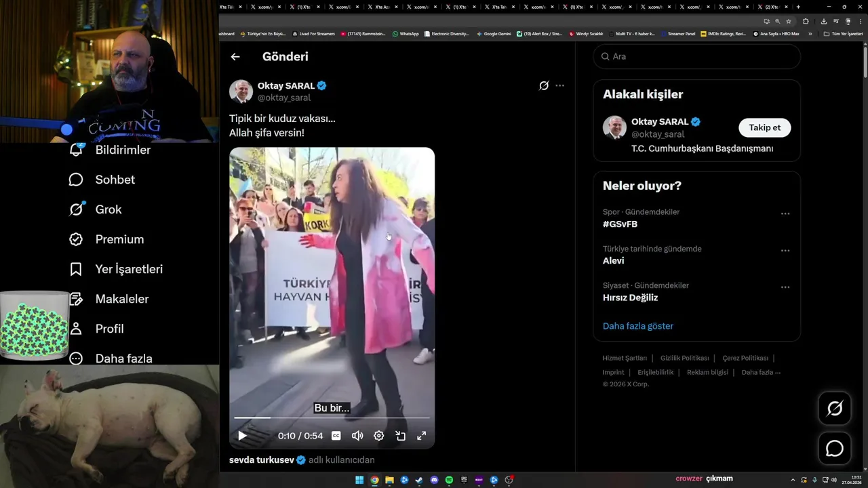Image resolution: width=868 pixels, height=488 pixels.
Task: Open Tüm Yer İşaretleri folder
Action: 843,33
